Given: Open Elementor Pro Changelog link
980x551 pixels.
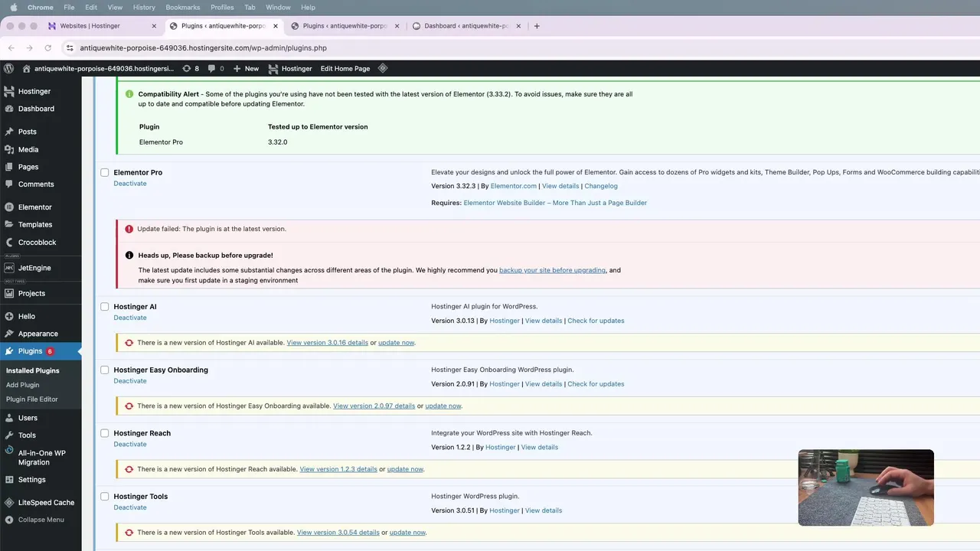Looking at the screenshot, I should pyautogui.click(x=601, y=186).
